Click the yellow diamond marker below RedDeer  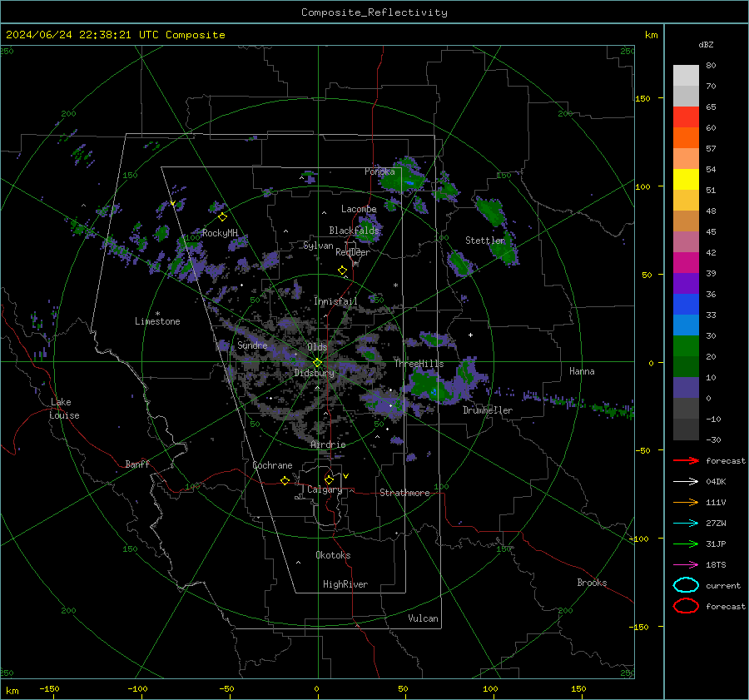[342, 271]
